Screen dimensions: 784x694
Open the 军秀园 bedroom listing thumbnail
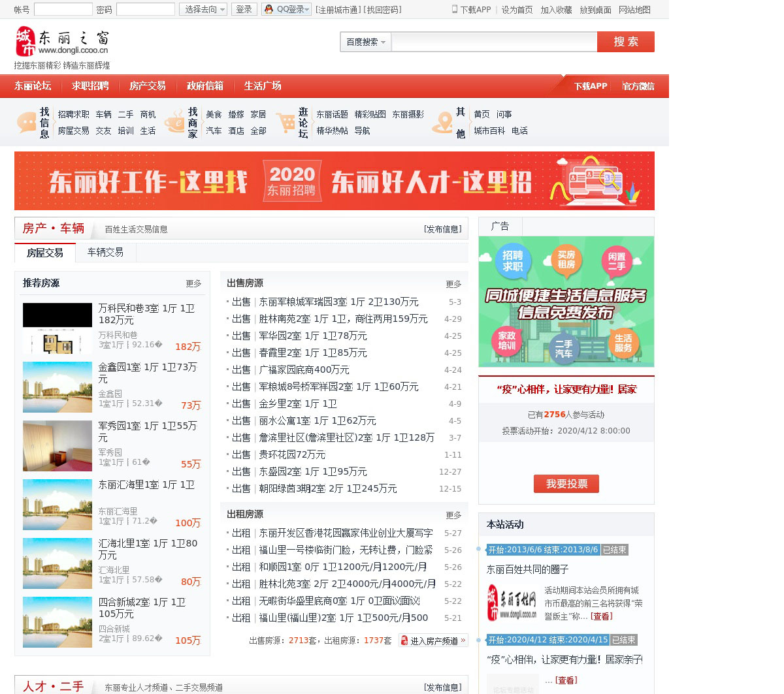pos(57,446)
